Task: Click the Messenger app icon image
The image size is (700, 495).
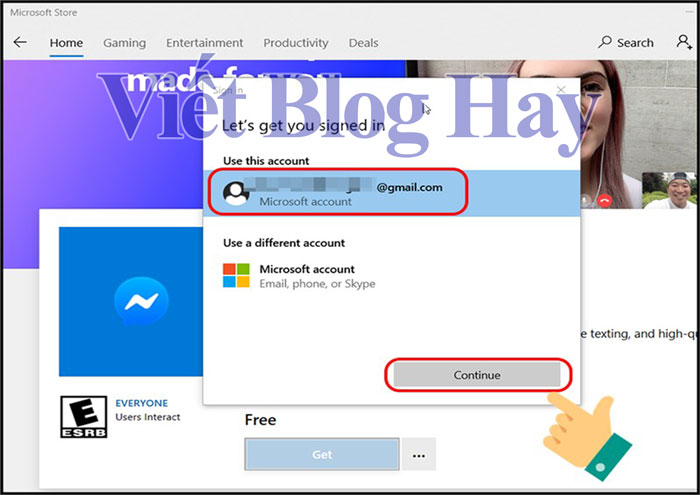Action: pos(131,301)
